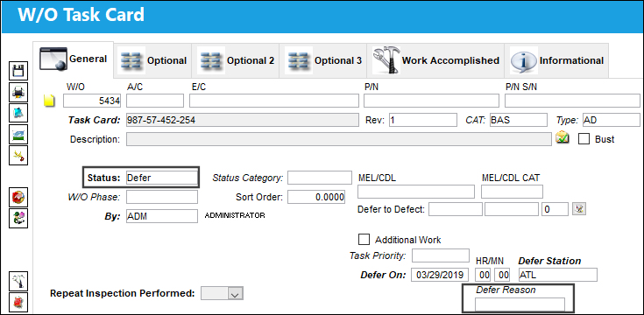644x315 pixels.
Task: Click the Description field
Action: (x=339, y=139)
